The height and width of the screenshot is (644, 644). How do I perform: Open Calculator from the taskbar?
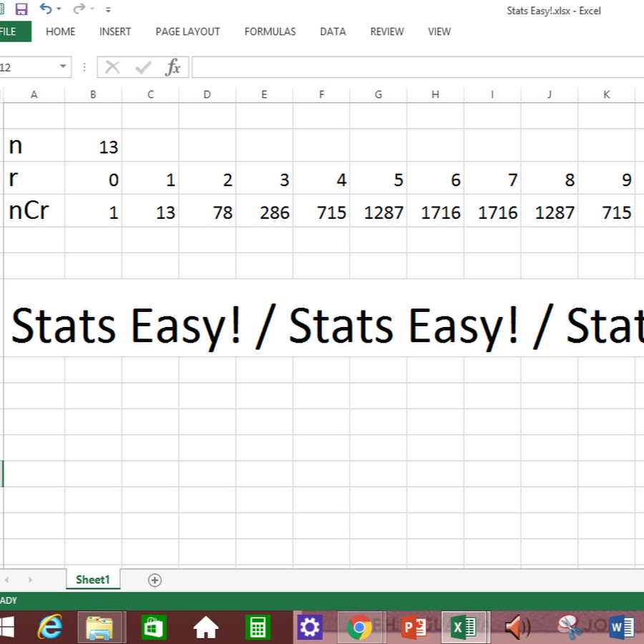258,628
